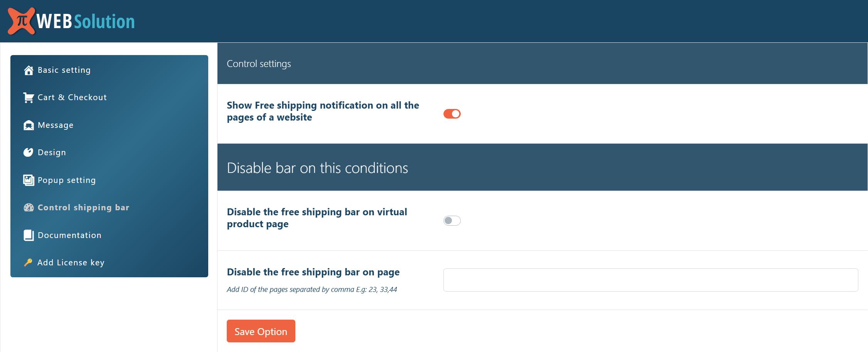Select Popup setting in the sidebar

67,180
